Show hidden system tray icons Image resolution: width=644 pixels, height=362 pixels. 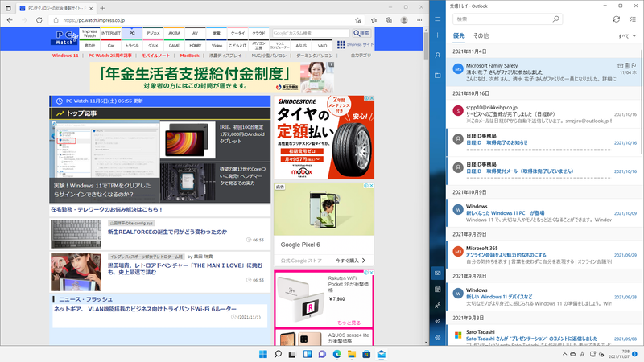click(x=564, y=354)
